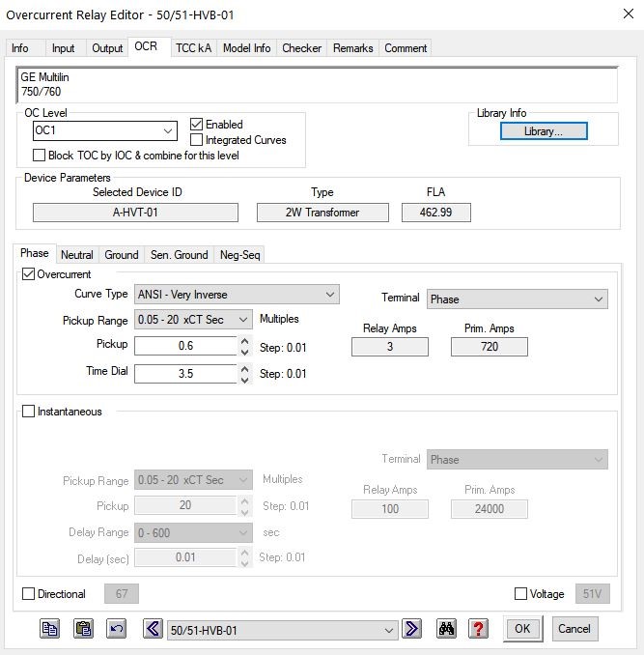The image size is (644, 655).
Task: Decrease Time Dial with down arrow
Action: click(245, 380)
